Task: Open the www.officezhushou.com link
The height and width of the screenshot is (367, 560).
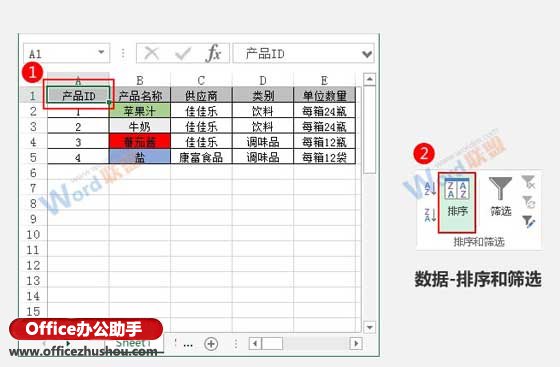Action: [x=83, y=351]
